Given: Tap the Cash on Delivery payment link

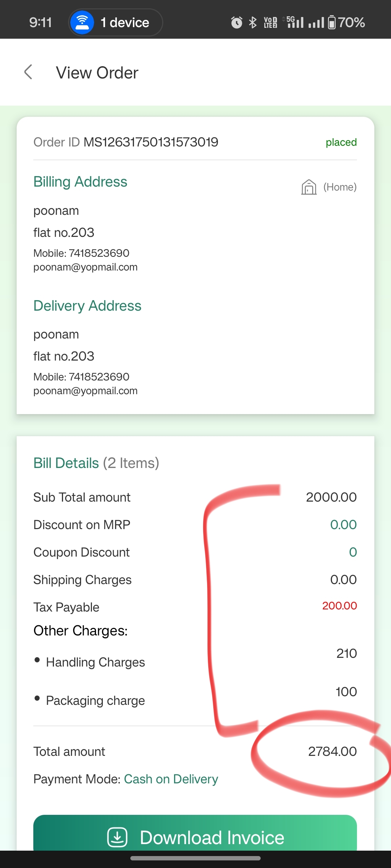Looking at the screenshot, I should 171,779.
